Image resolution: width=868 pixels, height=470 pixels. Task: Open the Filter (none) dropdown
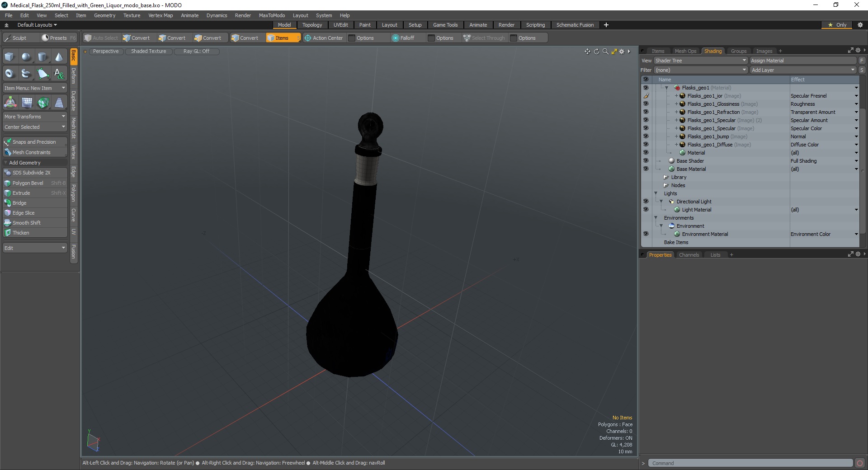[x=700, y=70]
